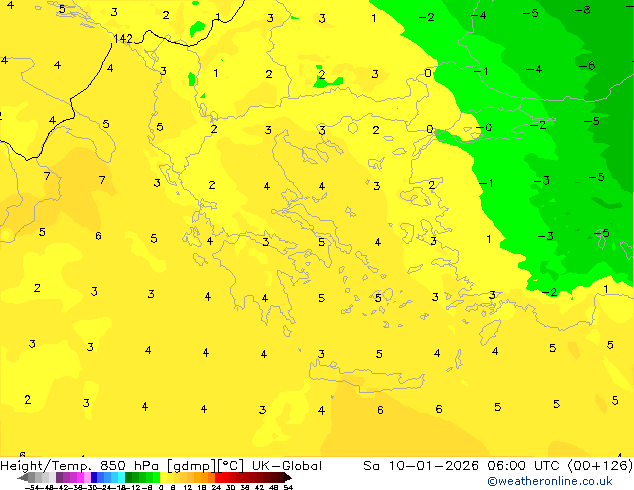Screen dimensions: 634x490
Task: Click the [gdmp] units label
Action: [x=191, y=466]
